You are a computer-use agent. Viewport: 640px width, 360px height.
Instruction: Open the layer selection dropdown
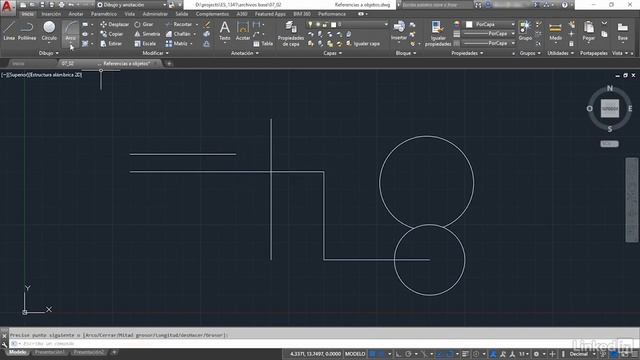click(348, 24)
